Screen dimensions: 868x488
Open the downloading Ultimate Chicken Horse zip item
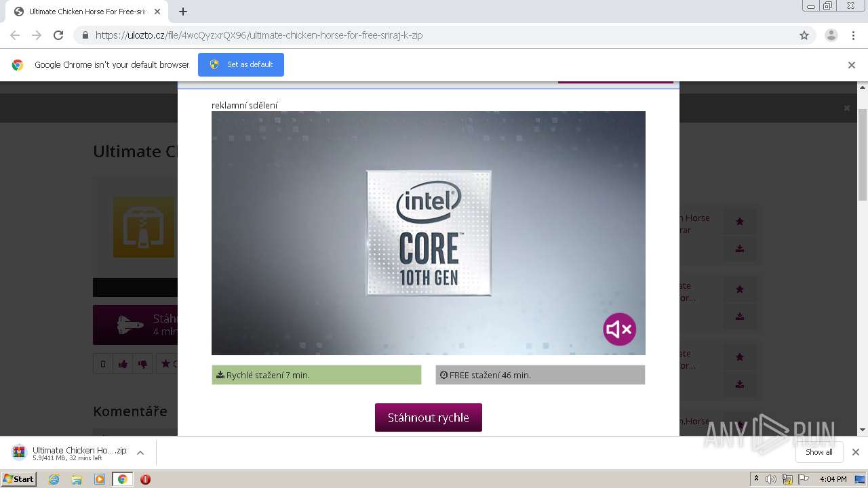pos(70,453)
